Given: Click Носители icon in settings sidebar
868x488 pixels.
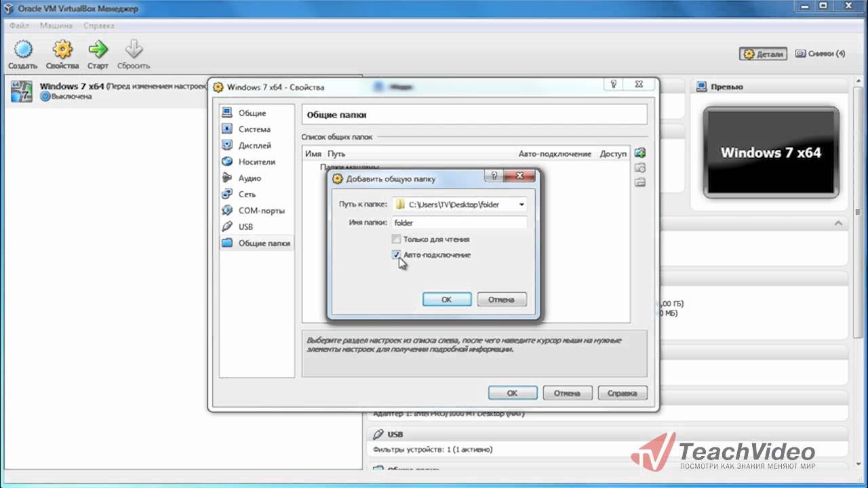Looking at the screenshot, I should click(x=227, y=161).
